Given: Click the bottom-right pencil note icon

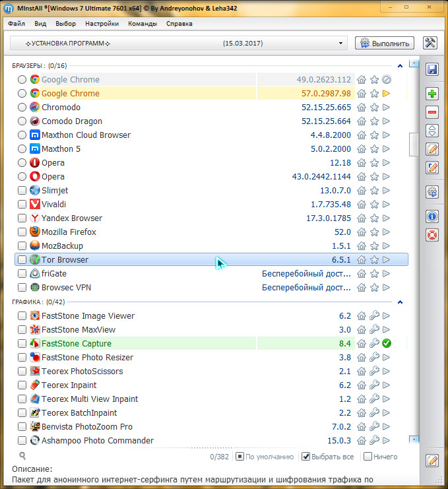Looking at the screenshot, I should click(432, 461).
